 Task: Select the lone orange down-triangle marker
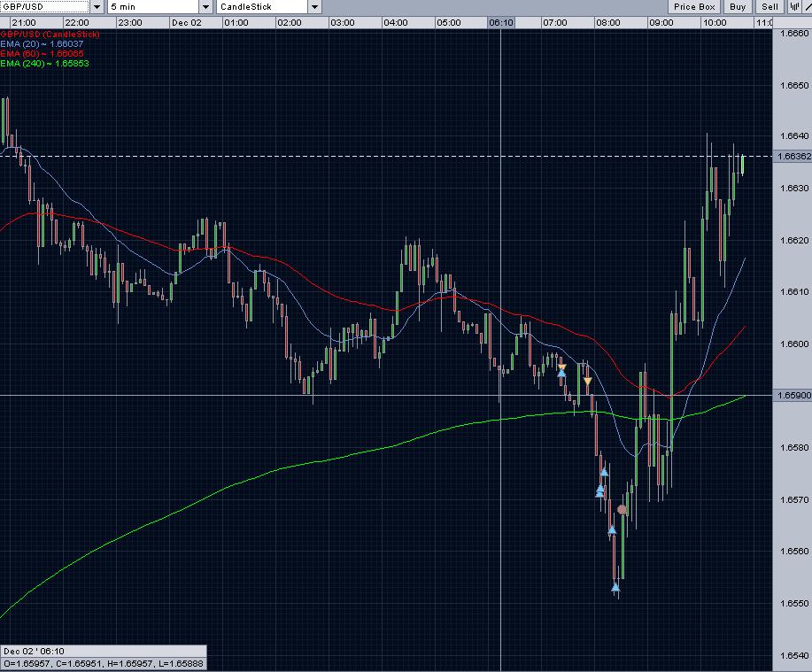pos(587,382)
